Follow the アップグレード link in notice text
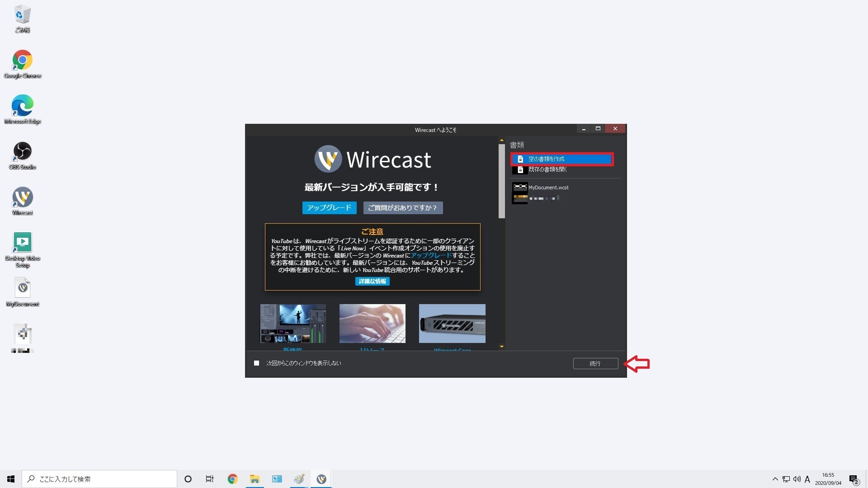868x488 pixels. (431, 255)
